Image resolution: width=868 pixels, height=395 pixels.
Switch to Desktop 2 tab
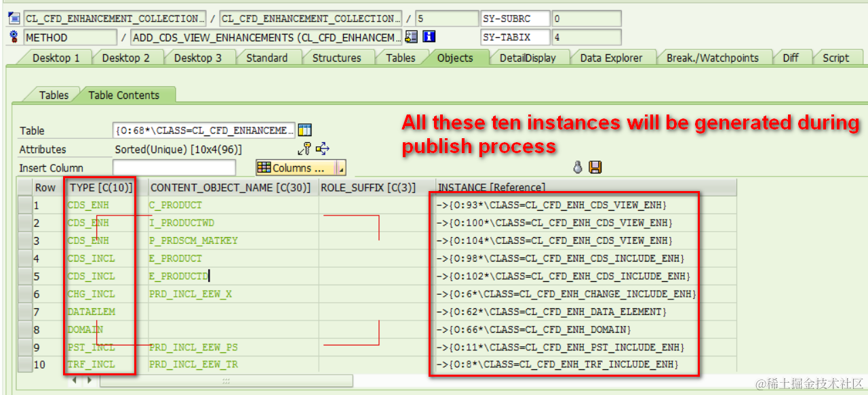coord(125,58)
